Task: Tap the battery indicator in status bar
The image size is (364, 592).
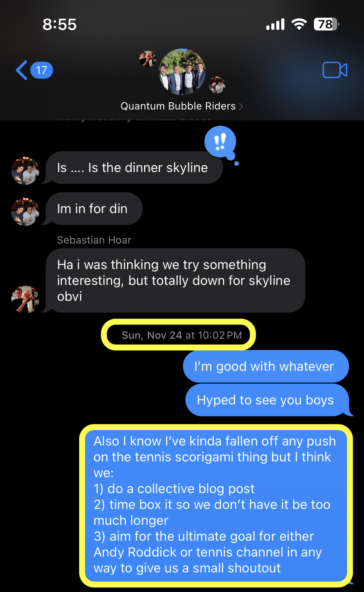Action: 326,24
